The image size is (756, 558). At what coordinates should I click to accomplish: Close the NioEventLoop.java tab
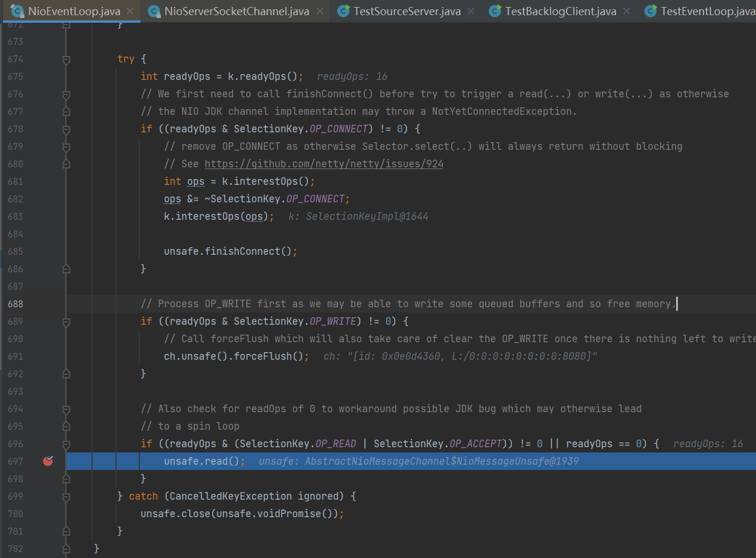click(x=130, y=11)
